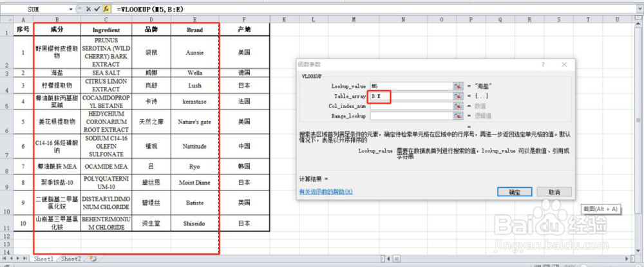Select the SEA SALT cell

106,73
